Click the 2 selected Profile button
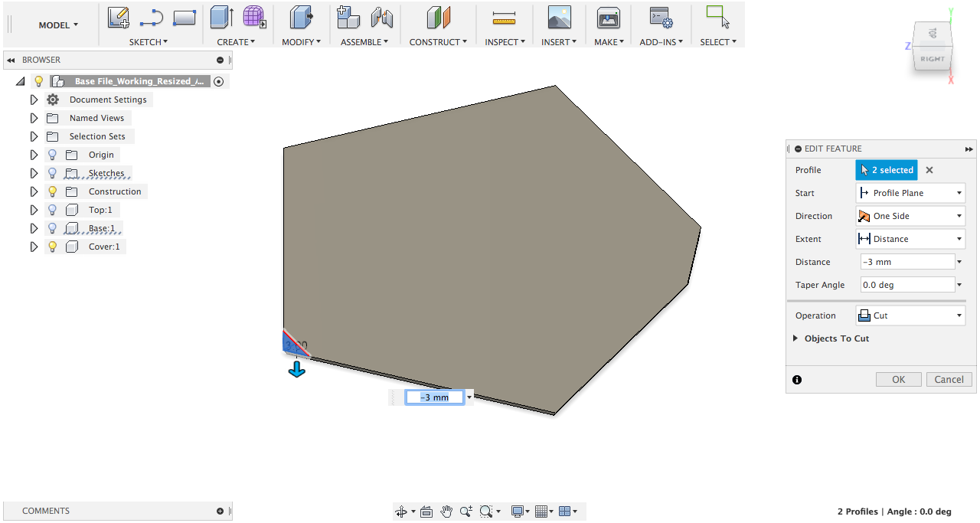The width and height of the screenshot is (980, 523). point(887,170)
